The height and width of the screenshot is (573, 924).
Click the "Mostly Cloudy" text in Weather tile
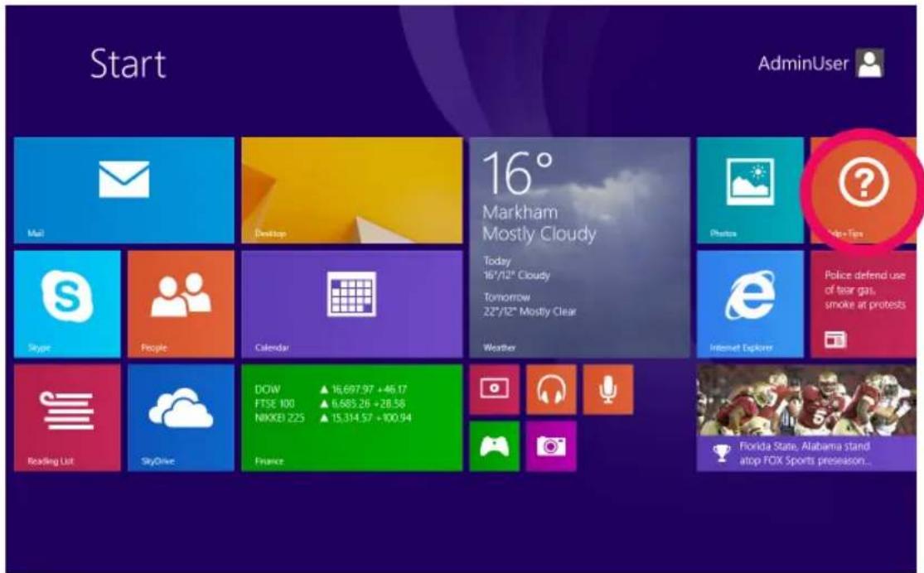[x=539, y=234]
